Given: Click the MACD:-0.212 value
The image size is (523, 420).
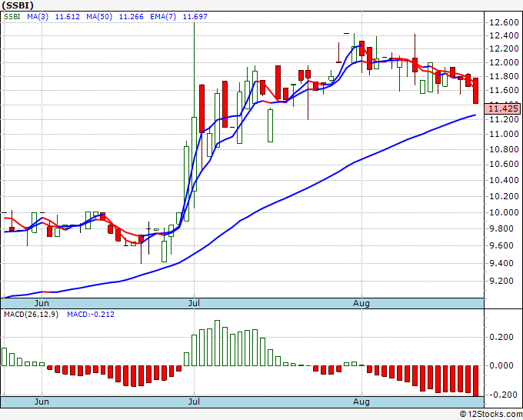Looking at the screenshot, I should point(91,315).
